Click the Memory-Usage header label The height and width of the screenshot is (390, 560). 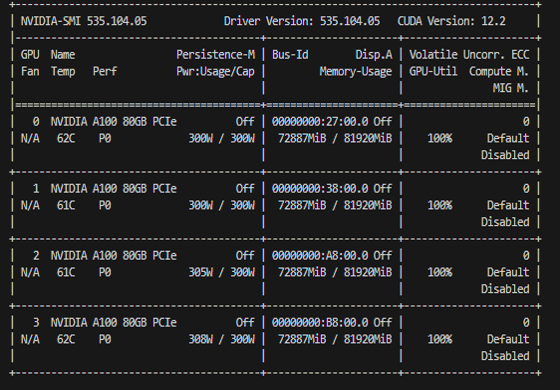click(x=356, y=72)
